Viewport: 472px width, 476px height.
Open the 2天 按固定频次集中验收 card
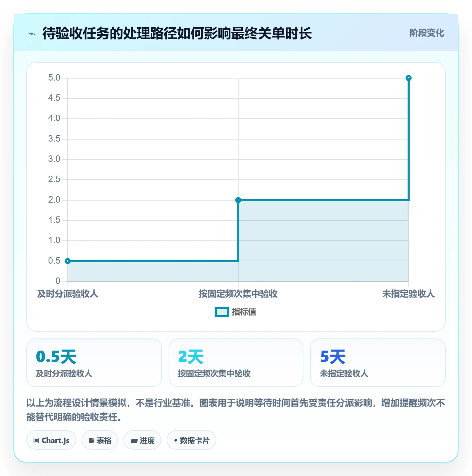click(236, 363)
